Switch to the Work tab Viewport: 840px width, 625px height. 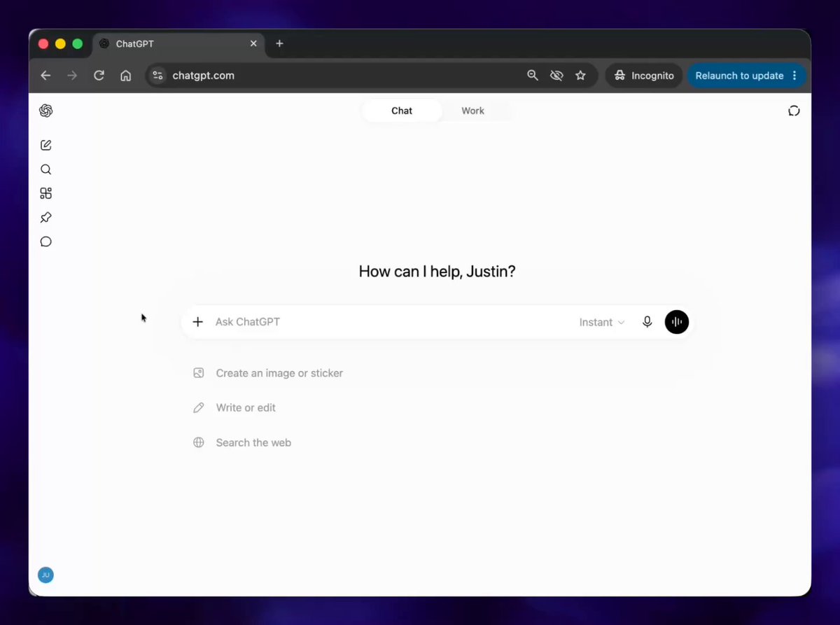pyautogui.click(x=473, y=111)
